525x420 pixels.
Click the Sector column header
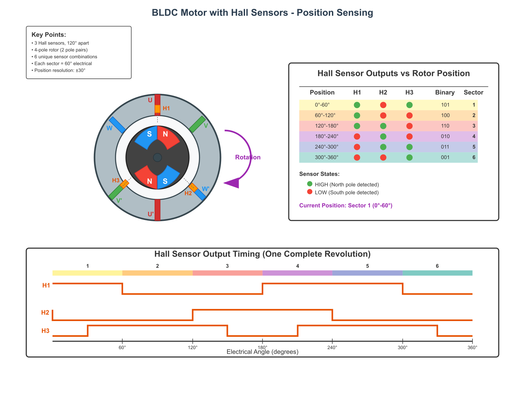(474, 92)
